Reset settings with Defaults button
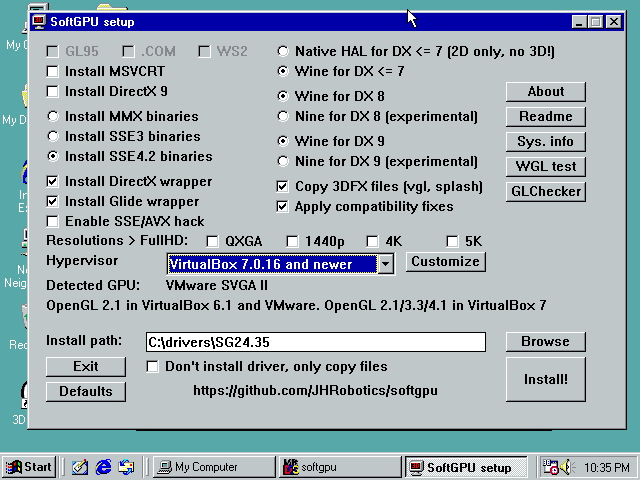 86,392
